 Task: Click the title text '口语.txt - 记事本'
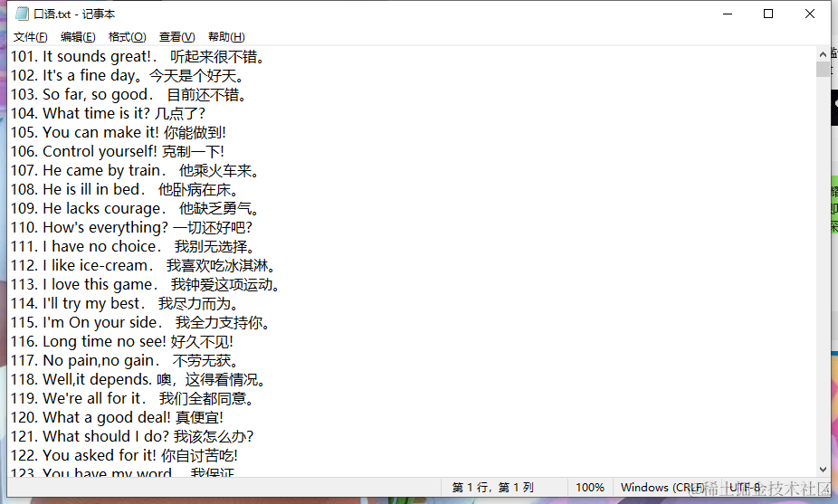tap(74, 14)
